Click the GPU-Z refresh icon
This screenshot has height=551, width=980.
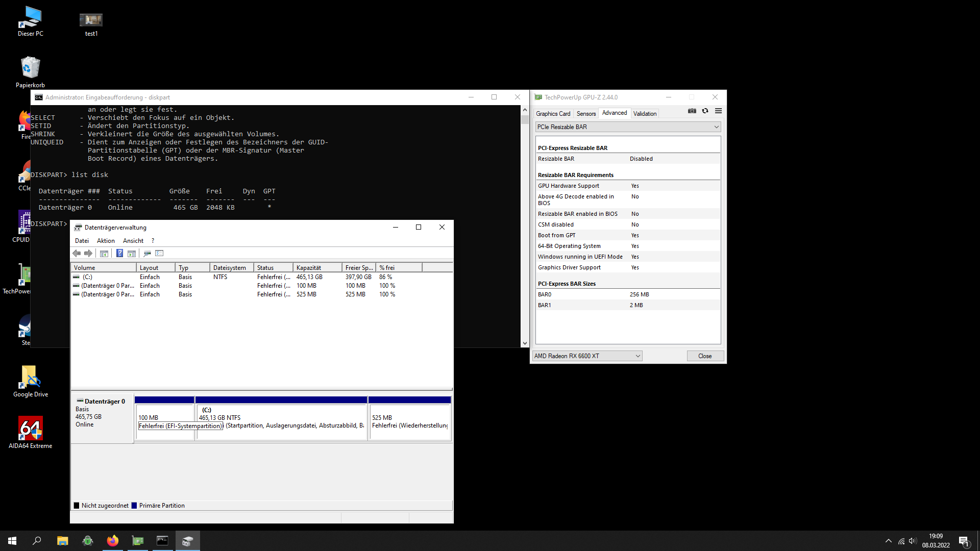coord(705,111)
